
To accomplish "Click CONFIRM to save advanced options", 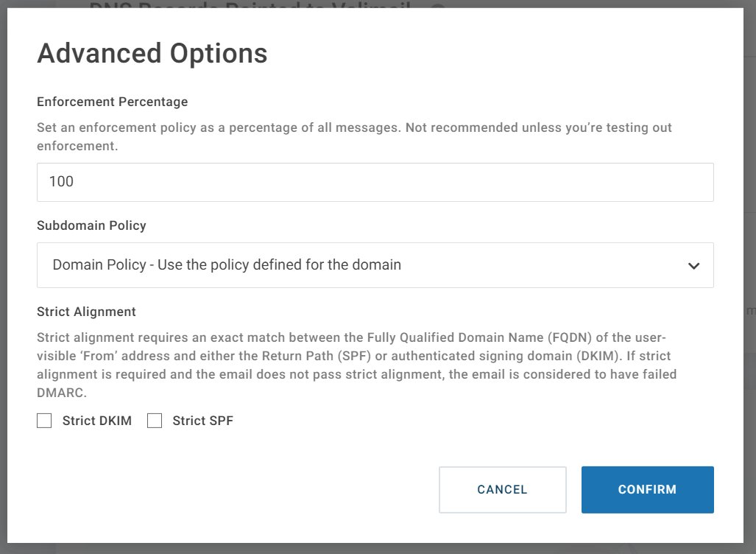I will tap(648, 489).
